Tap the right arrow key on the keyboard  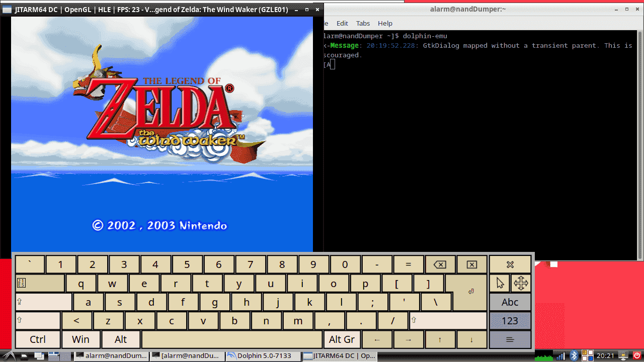[409, 339]
